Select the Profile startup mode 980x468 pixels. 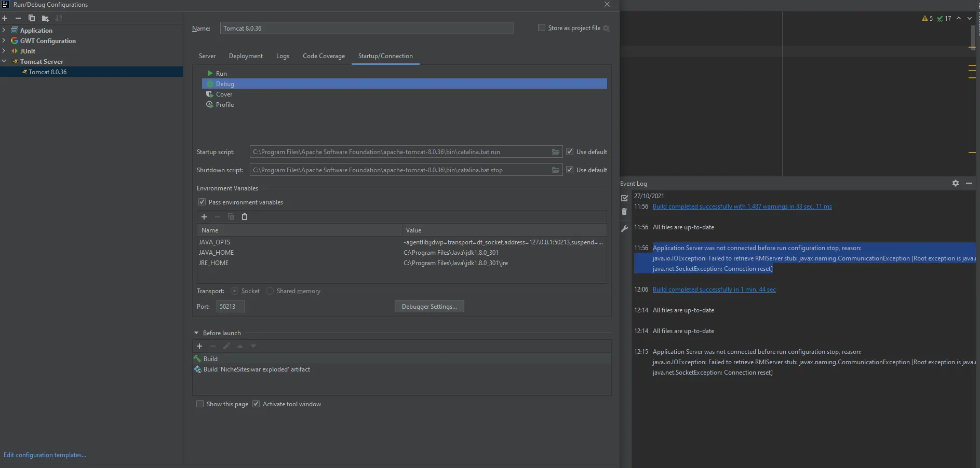click(404, 104)
